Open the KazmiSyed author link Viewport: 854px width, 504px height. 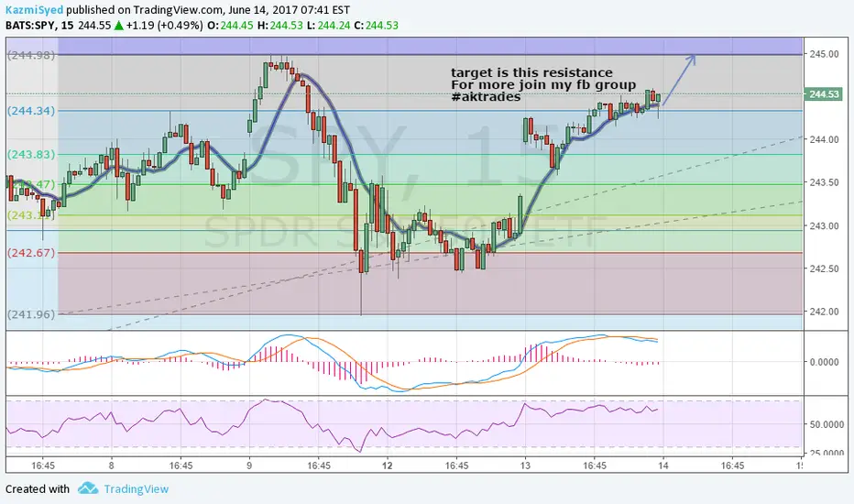coord(34,10)
